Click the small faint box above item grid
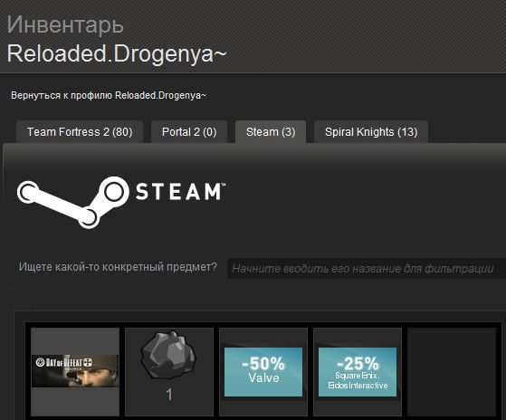 tap(19, 299)
